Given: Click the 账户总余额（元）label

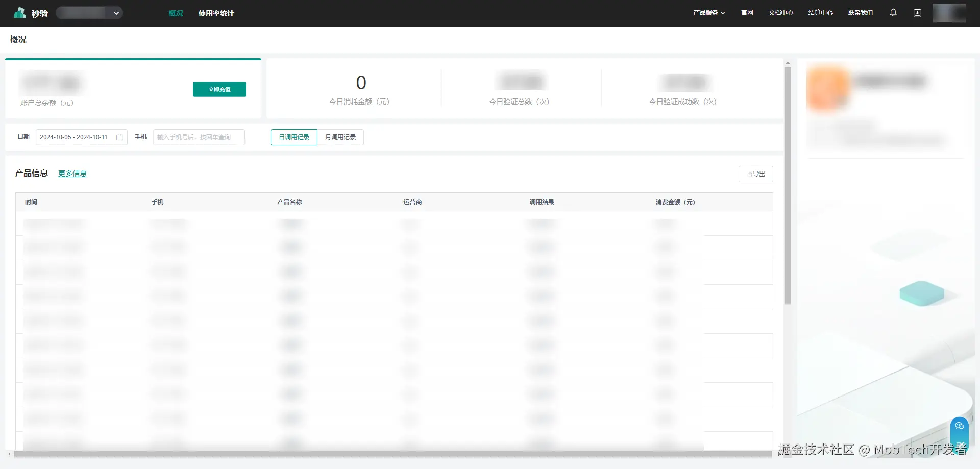Looking at the screenshot, I should (x=47, y=103).
